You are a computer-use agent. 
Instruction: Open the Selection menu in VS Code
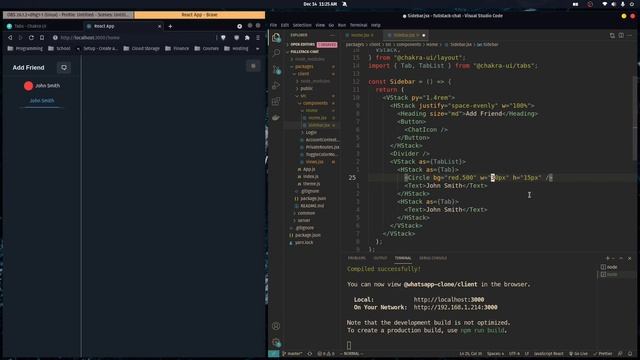coord(302,25)
